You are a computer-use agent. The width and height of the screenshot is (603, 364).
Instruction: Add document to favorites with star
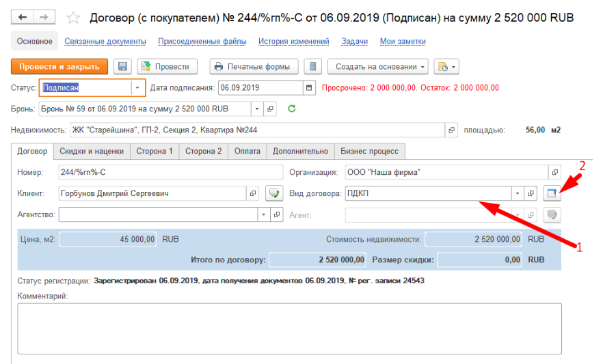tap(74, 16)
